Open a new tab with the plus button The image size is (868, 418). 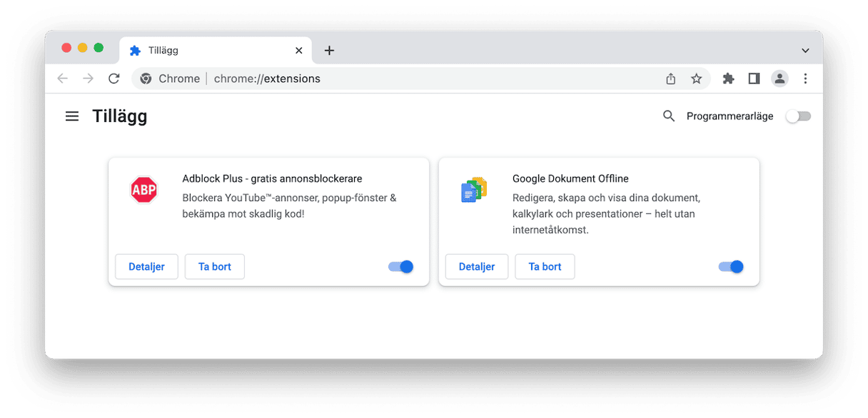329,51
